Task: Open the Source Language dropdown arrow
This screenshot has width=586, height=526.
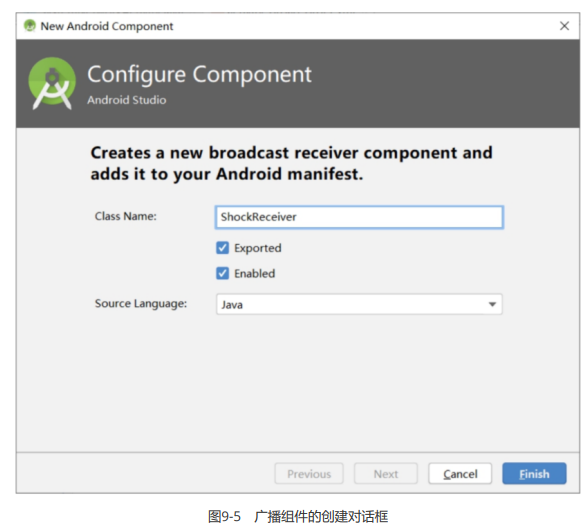Action: pos(492,304)
